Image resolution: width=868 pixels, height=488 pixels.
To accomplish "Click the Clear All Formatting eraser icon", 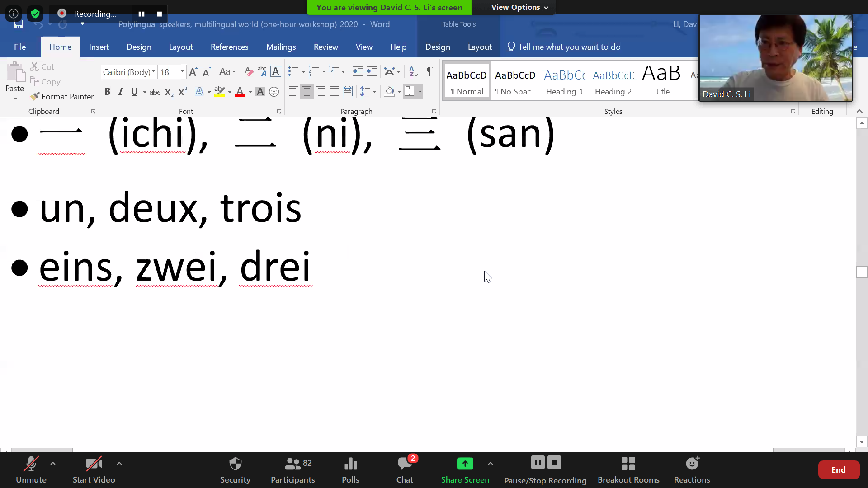I will pos(249,71).
